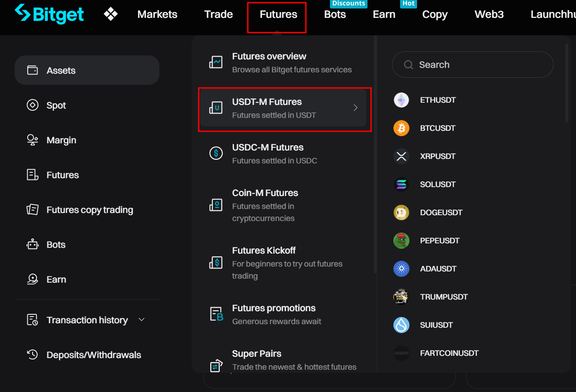This screenshot has height=392, width=576.
Task: Open the Web3 top menu
Action: coord(489,14)
